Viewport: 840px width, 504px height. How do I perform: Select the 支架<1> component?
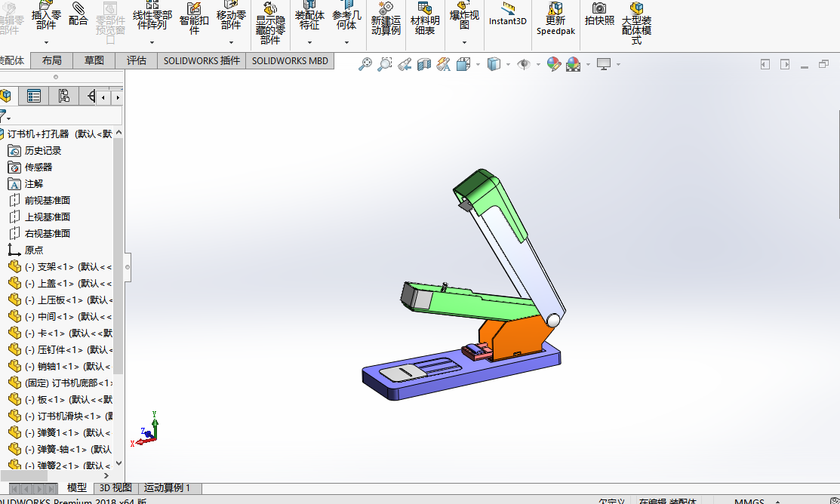tap(60, 267)
